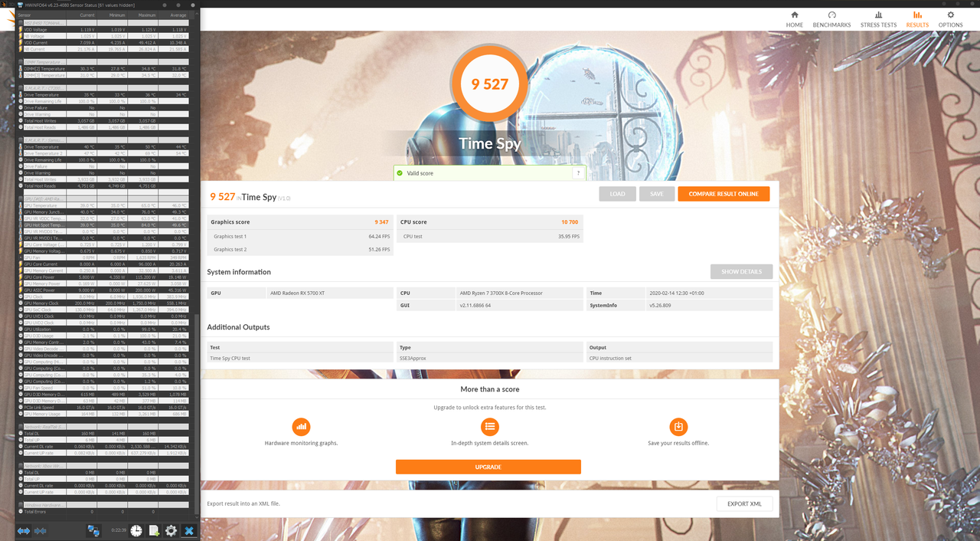Select the GPU Fan sensor row
Screen dimensions: 980x541
(x=103, y=257)
